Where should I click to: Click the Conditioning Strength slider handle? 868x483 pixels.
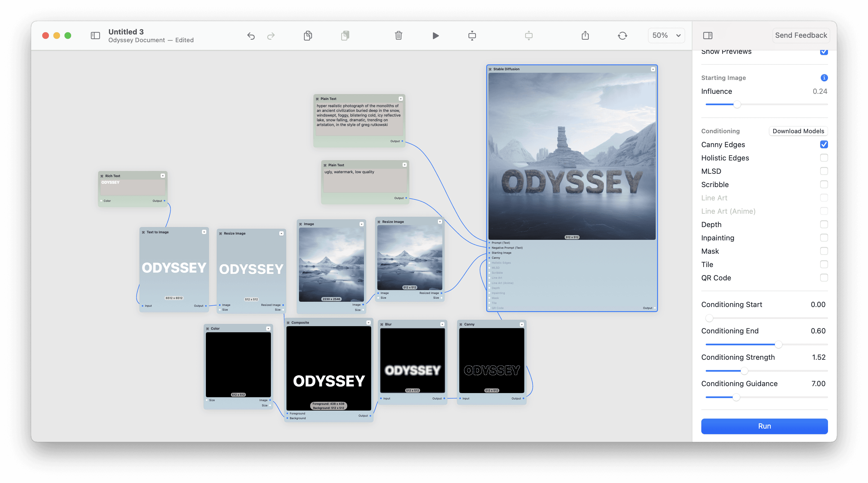744,371
